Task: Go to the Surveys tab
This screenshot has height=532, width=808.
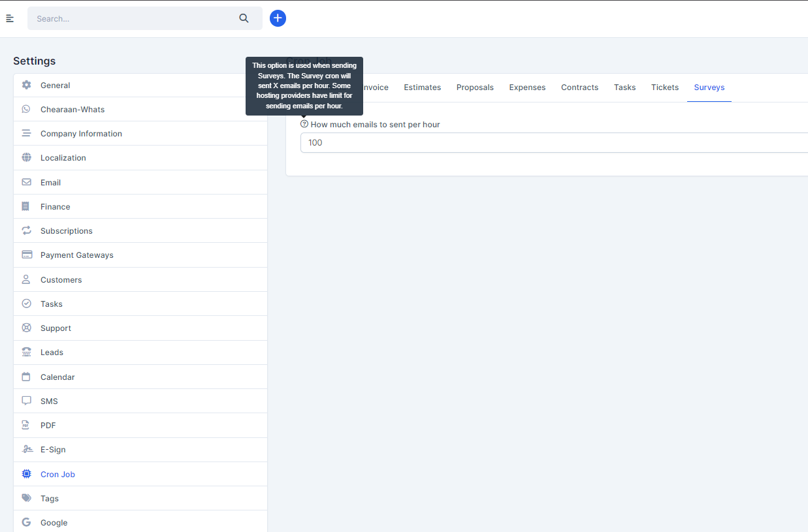Action: click(x=709, y=87)
